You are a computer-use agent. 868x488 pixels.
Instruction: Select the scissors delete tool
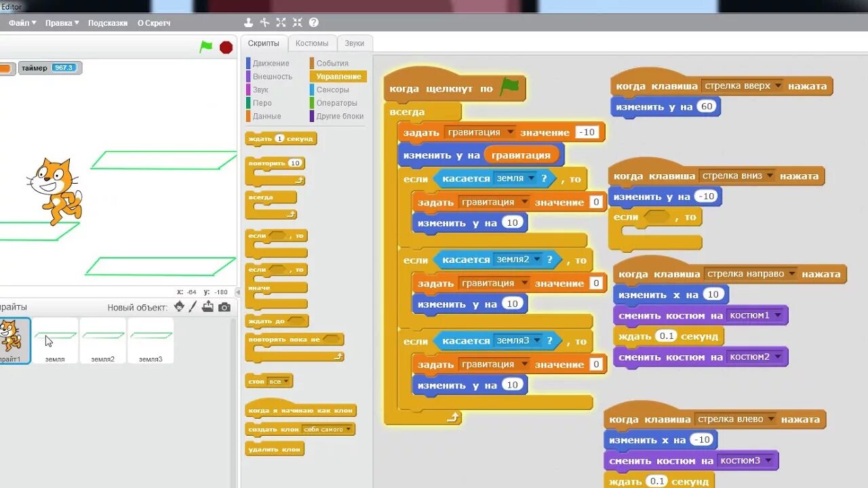[x=264, y=22]
